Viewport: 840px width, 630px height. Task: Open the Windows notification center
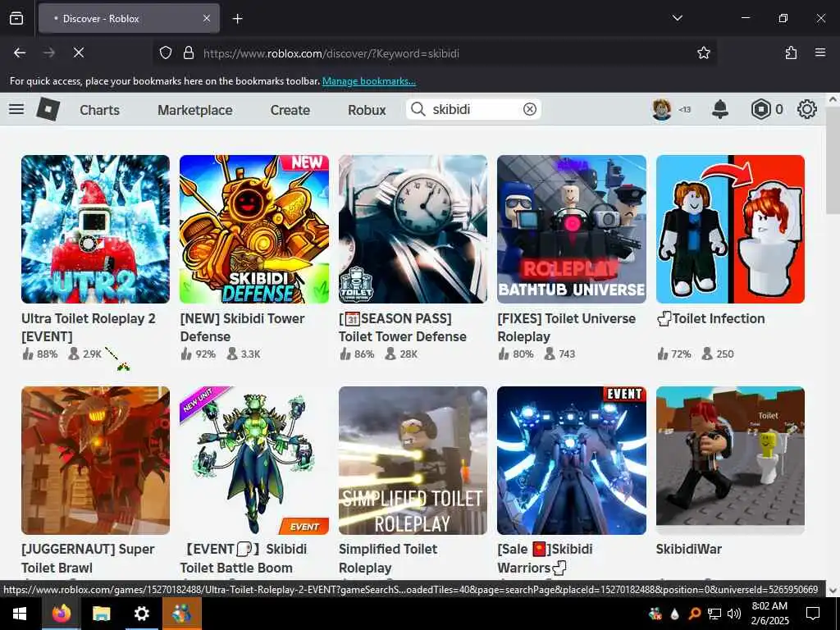coord(813,614)
